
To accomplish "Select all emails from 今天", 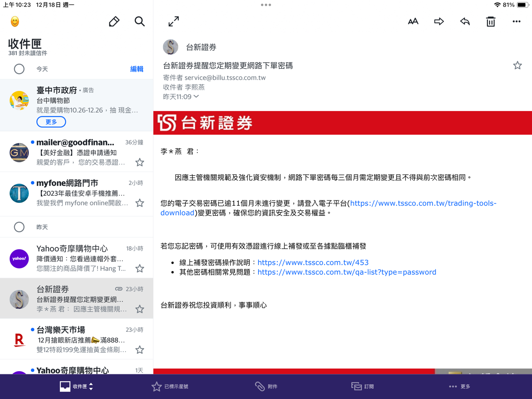I will 19,69.
